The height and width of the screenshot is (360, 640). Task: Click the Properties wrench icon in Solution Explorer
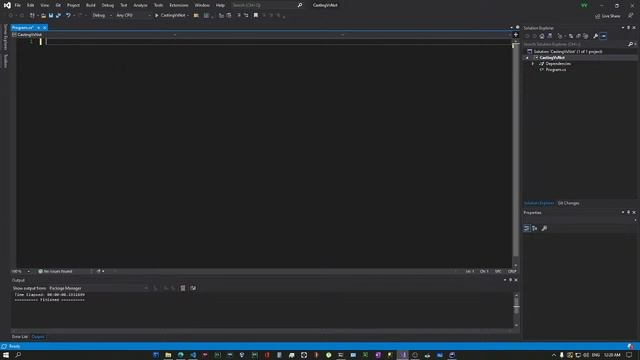[596, 36]
